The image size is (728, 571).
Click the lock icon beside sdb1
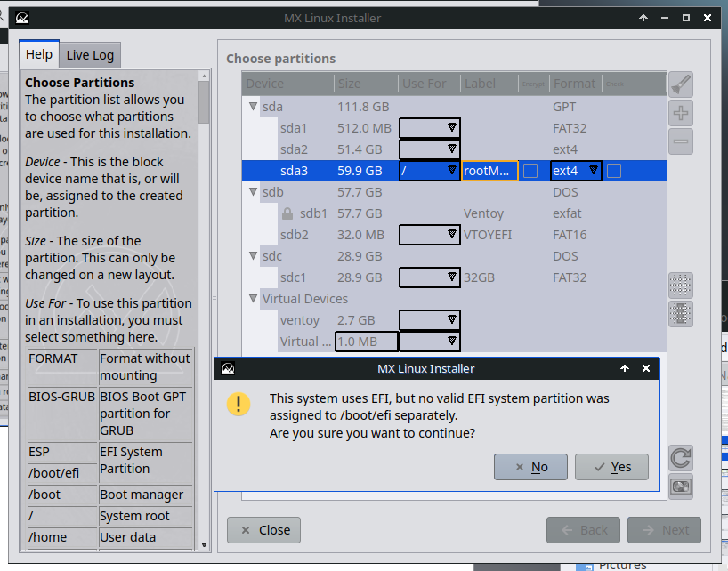(287, 213)
